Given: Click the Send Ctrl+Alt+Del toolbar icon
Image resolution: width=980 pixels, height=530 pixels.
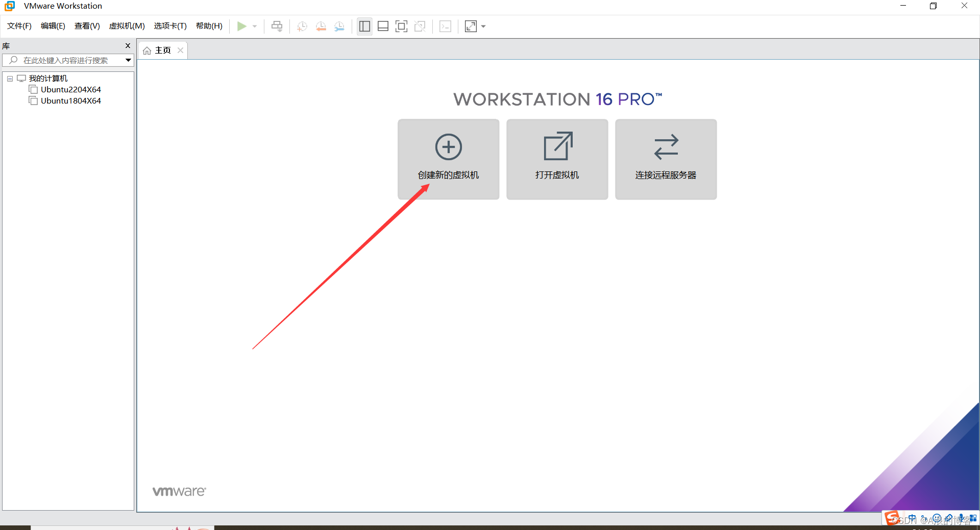Looking at the screenshot, I should (277, 26).
